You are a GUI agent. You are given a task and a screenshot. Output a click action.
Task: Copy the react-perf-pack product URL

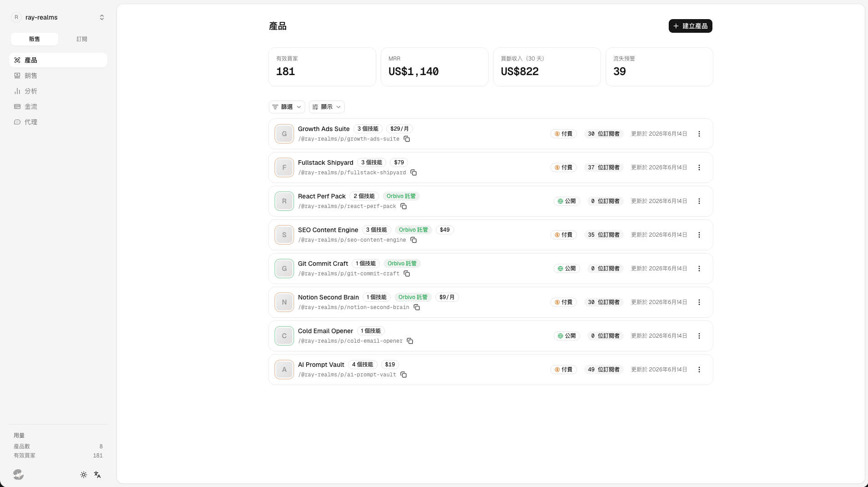point(404,206)
